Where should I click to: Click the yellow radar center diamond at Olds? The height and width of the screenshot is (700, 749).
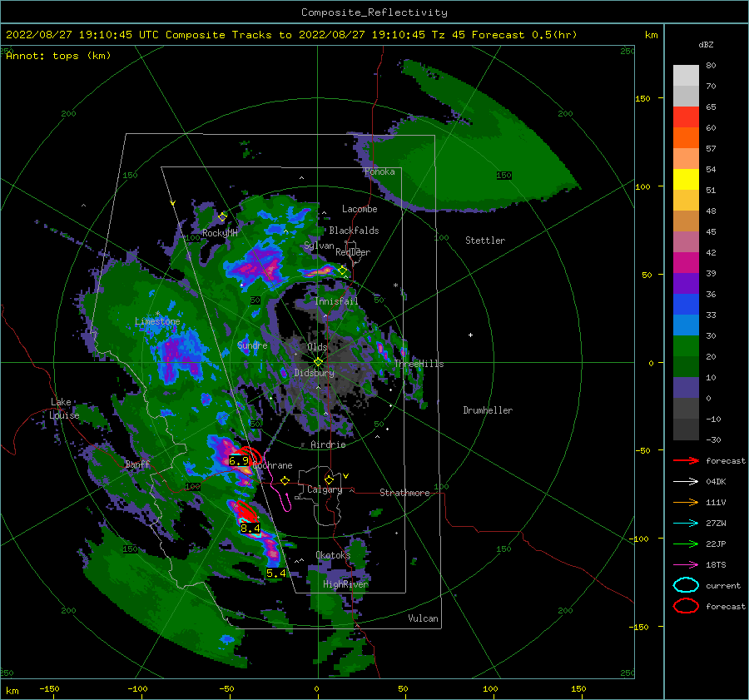click(x=318, y=362)
